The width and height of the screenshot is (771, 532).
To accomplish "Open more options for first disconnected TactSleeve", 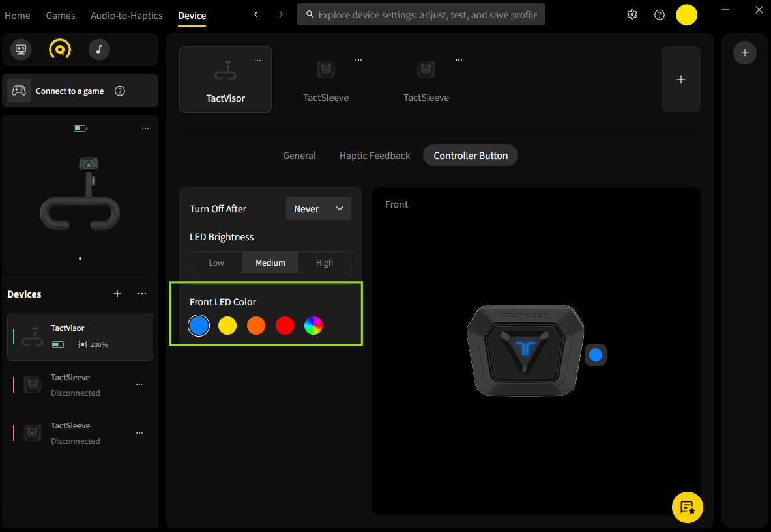I will (x=139, y=385).
